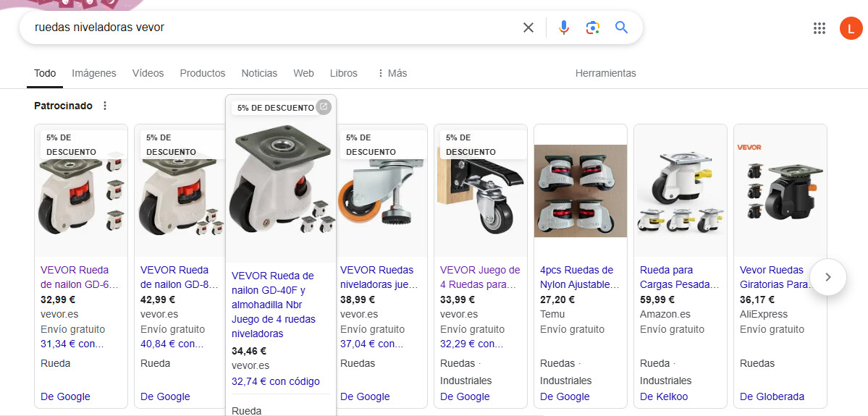Click the 32,74 € con código offer

coord(276,382)
